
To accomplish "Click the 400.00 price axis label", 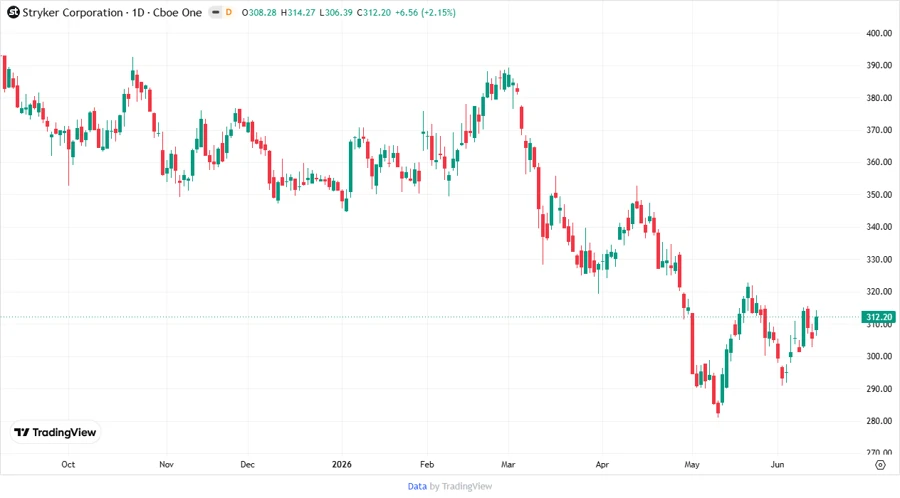I will point(879,33).
